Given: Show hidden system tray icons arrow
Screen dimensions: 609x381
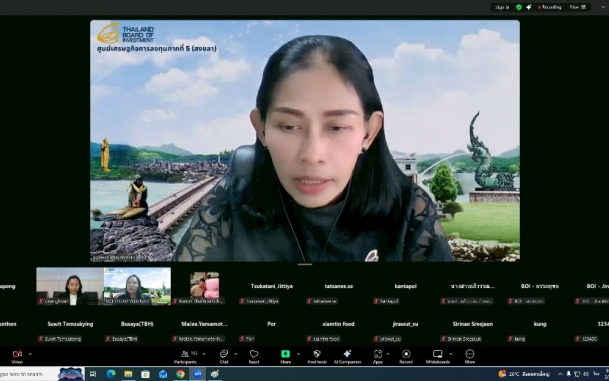Looking at the screenshot, I should [x=560, y=374].
